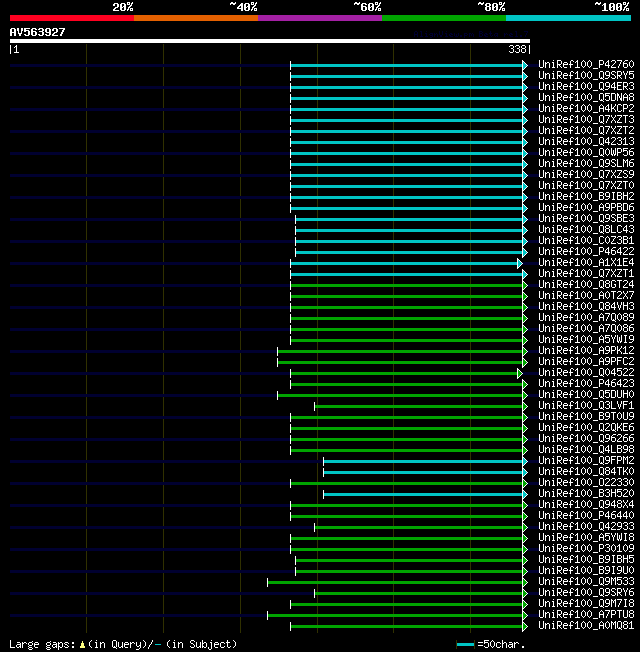Click the white query sequence bar
The width and height of the screenshot is (640, 652).
270,41
